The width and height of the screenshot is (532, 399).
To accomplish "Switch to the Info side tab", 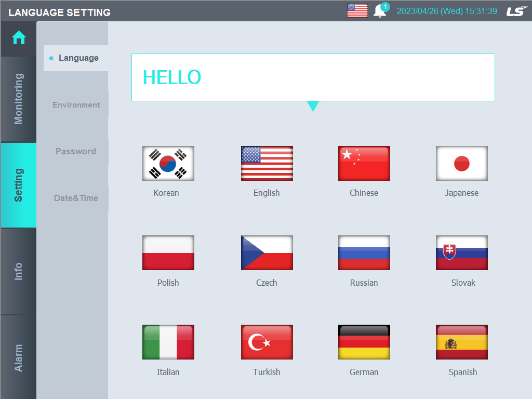I will (18, 271).
